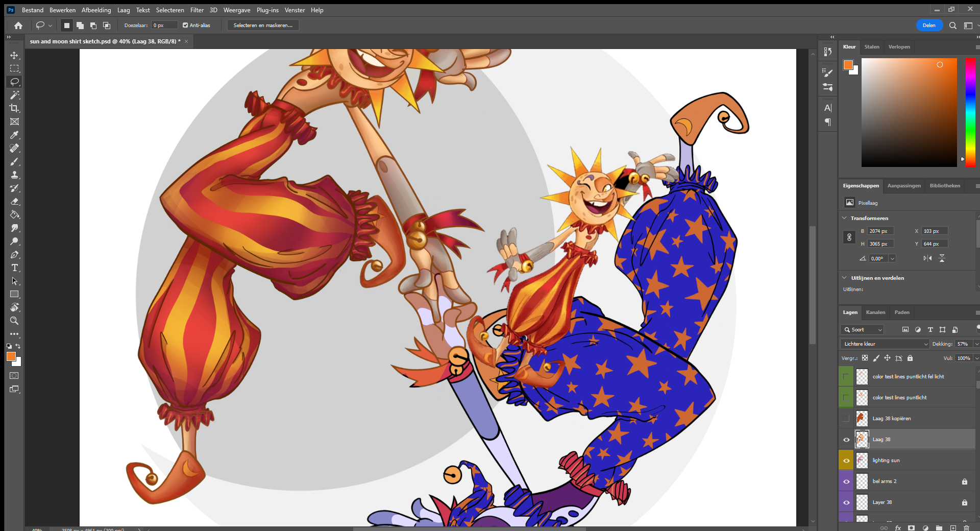
Task: Show the 'Laag 38 kopiëren' layer
Action: point(846,418)
